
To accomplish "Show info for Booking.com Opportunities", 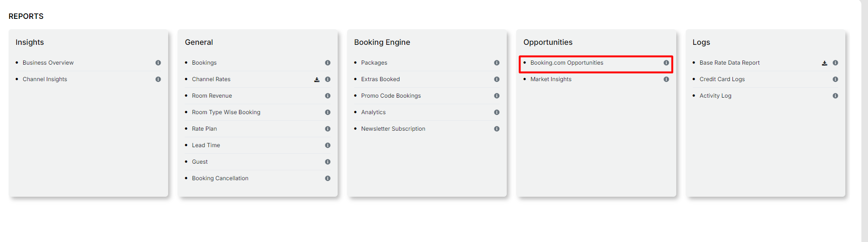I will tap(666, 63).
